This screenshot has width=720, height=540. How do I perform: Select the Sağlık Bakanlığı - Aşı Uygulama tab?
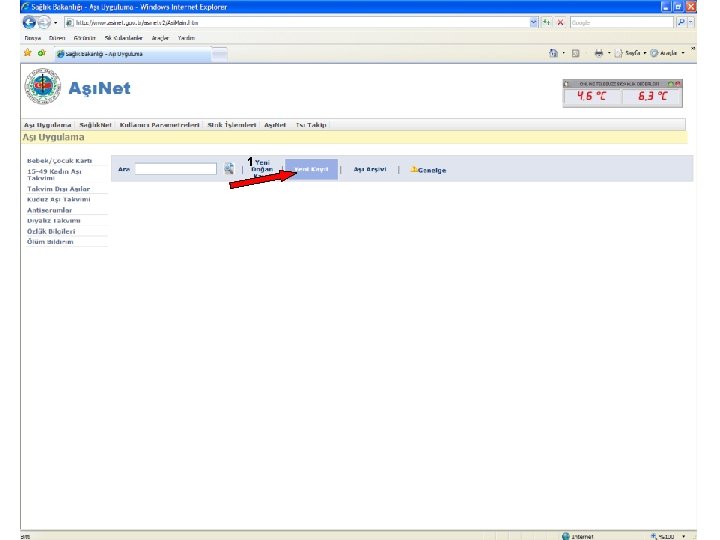tap(131, 54)
